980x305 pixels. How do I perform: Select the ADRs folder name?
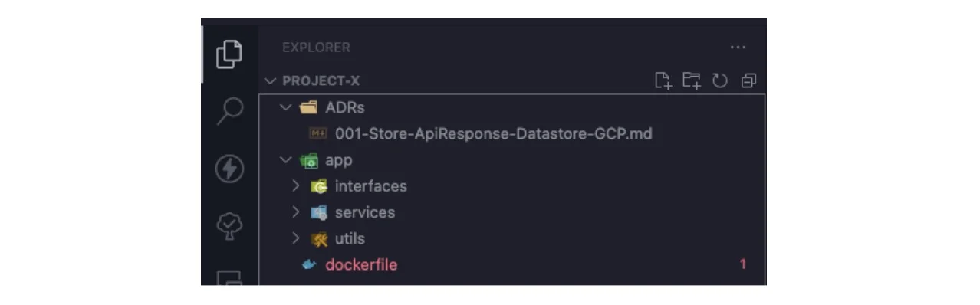coord(344,107)
